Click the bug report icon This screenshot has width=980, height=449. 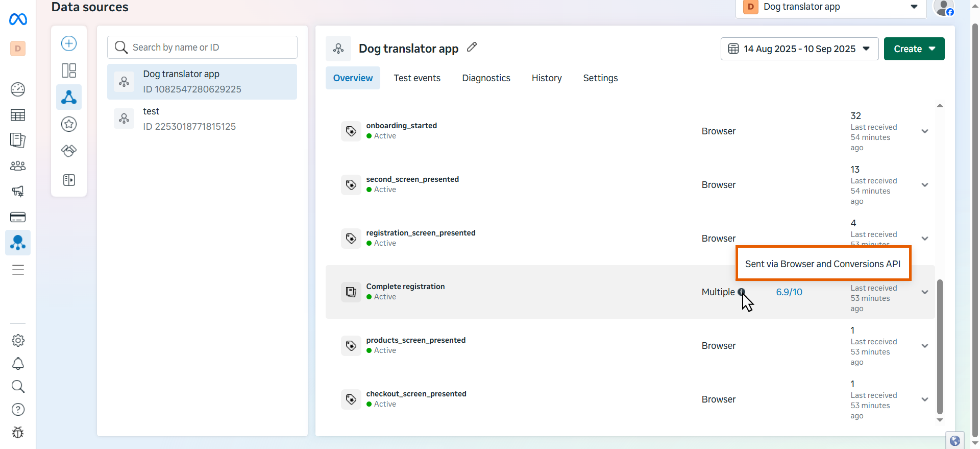[18, 432]
